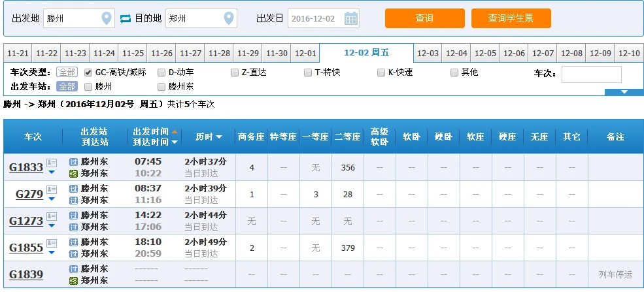Enable the Z-直达 filter checkbox
The width and height of the screenshot is (644, 292).
[235, 73]
